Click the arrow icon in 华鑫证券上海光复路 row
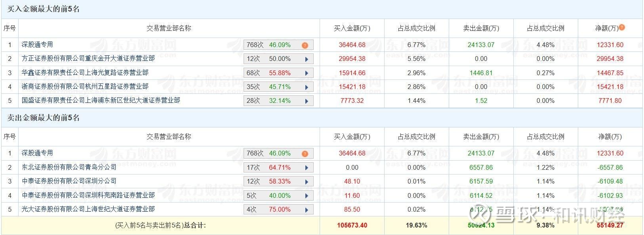Image resolution: width=644 pixels, height=235 pixels. 307,73
